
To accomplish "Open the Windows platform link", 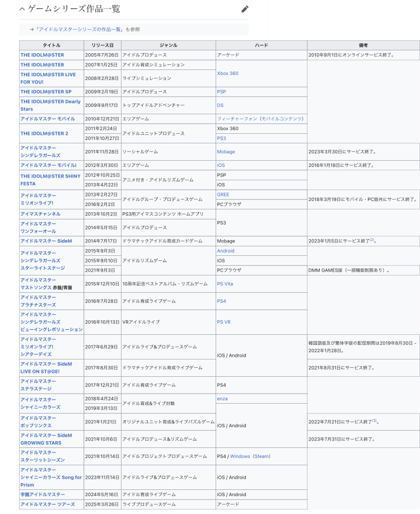I will tap(240, 456).
